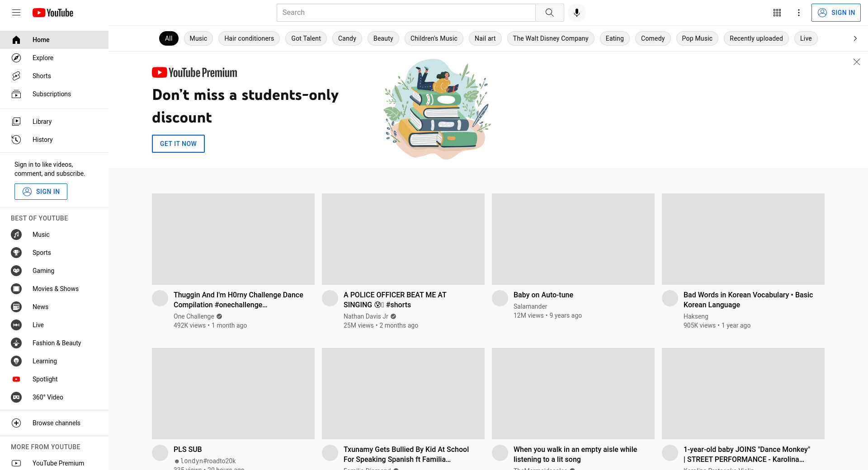Viewport: 868px width, 470px height.
Task: Select the Got Talent chip
Action: coord(306,38)
